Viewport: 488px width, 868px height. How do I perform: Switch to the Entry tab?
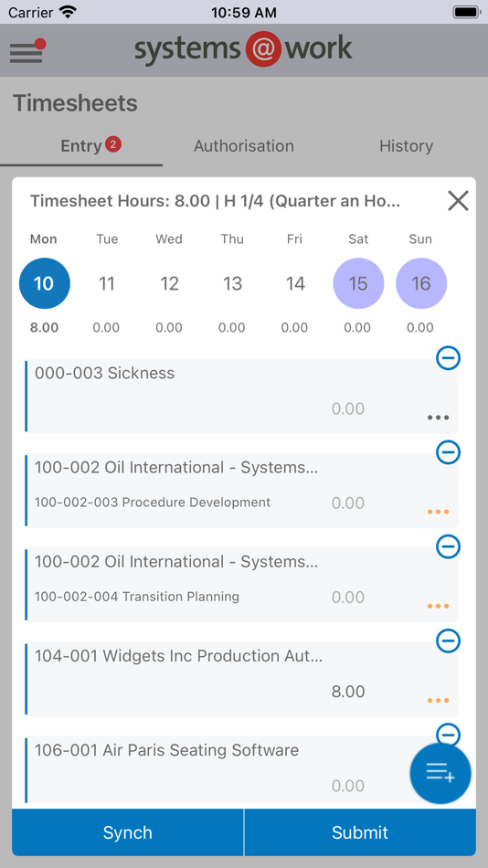tap(81, 146)
